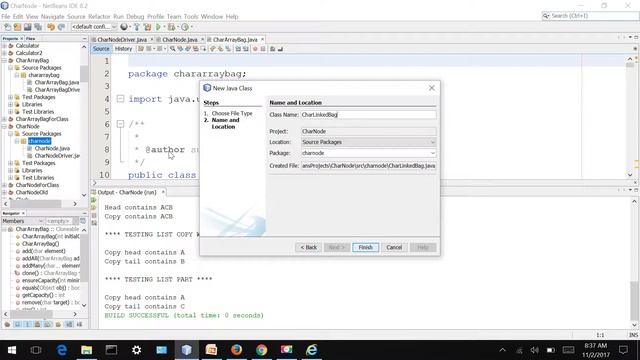Close the CharArrayBag.java editor tab
The image size is (640, 360).
pyautogui.click(x=262, y=40)
